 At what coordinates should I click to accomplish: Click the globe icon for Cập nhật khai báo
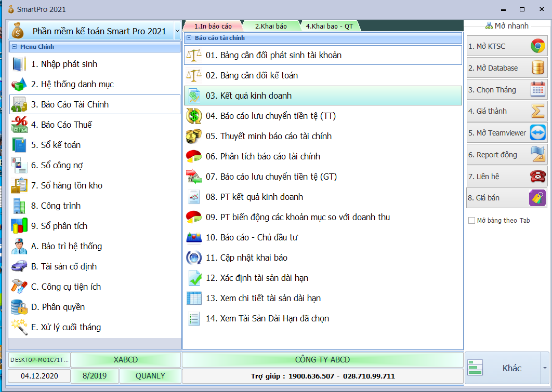click(x=194, y=258)
